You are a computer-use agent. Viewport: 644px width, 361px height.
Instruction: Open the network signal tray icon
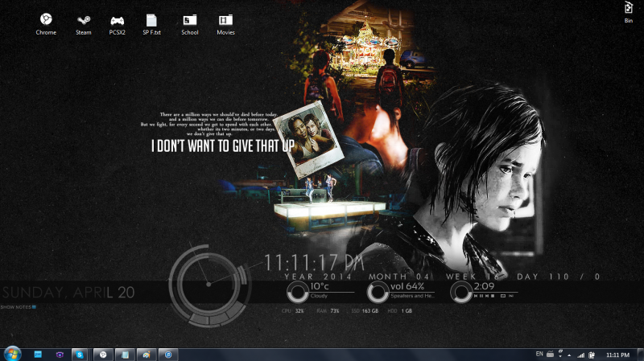coord(580,354)
